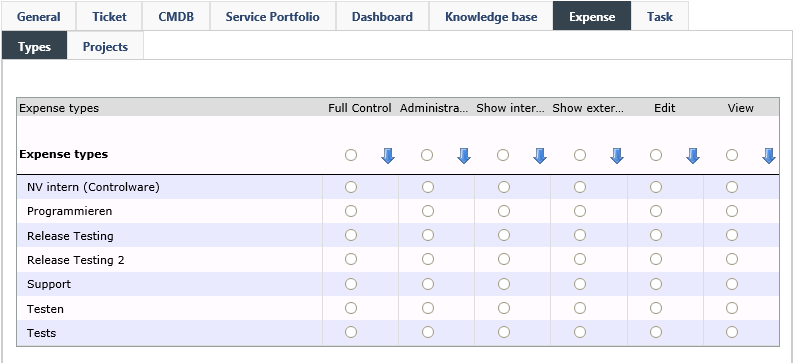The width and height of the screenshot is (794, 363).
Task: Open the Service Portfolio tab
Action: tap(272, 17)
